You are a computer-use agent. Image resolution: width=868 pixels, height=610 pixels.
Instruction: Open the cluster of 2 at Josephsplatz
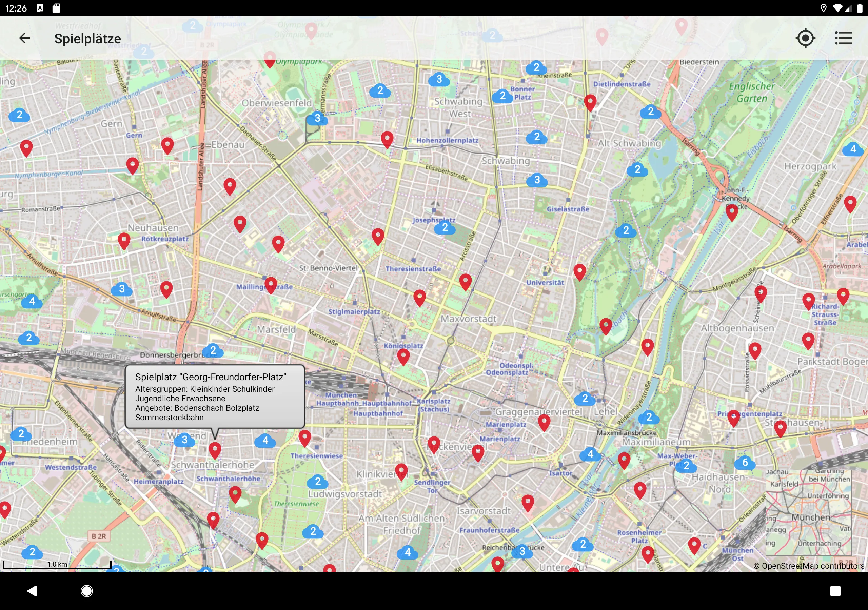(x=445, y=227)
